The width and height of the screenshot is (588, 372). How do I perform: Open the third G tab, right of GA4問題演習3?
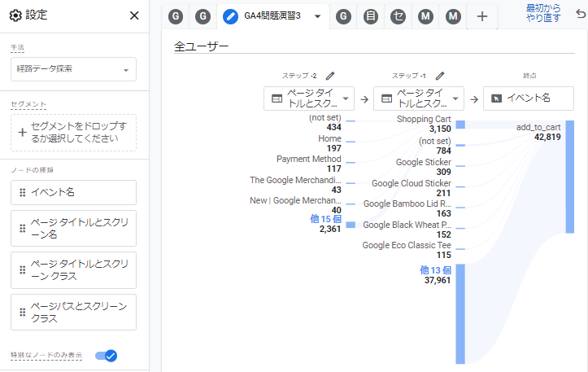click(x=343, y=16)
